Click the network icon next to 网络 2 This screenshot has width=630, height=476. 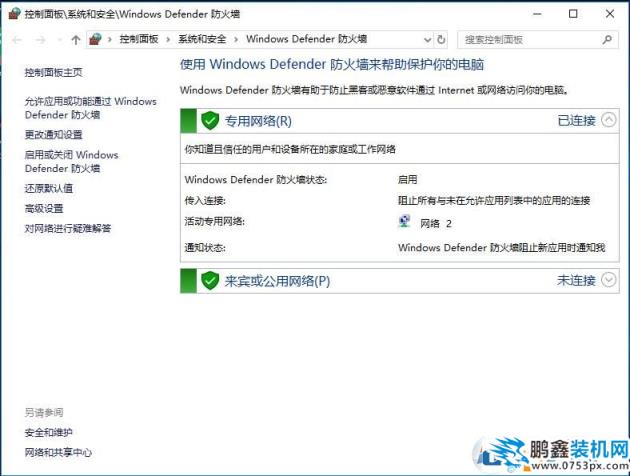click(404, 222)
